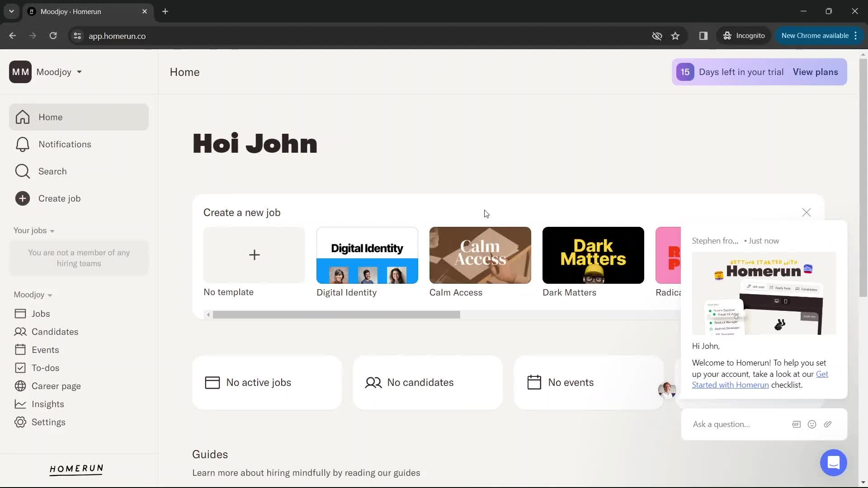Click the Getting Started Homerun chat image
868x488 pixels.
(x=764, y=294)
